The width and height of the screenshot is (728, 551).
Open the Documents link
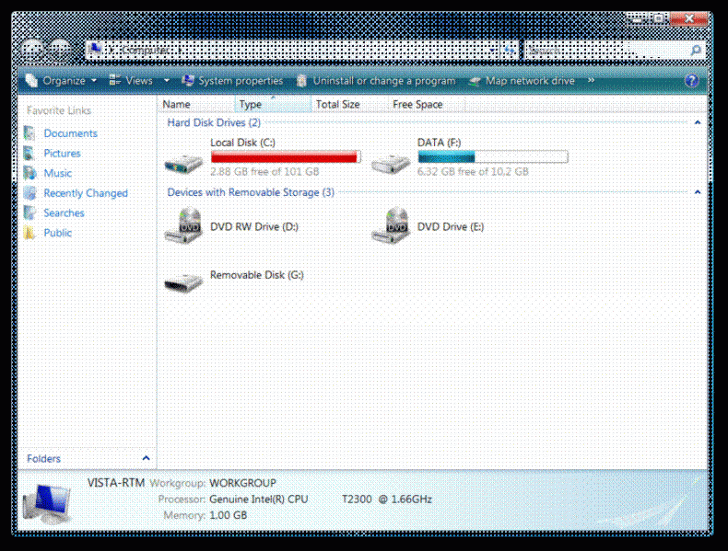point(71,133)
